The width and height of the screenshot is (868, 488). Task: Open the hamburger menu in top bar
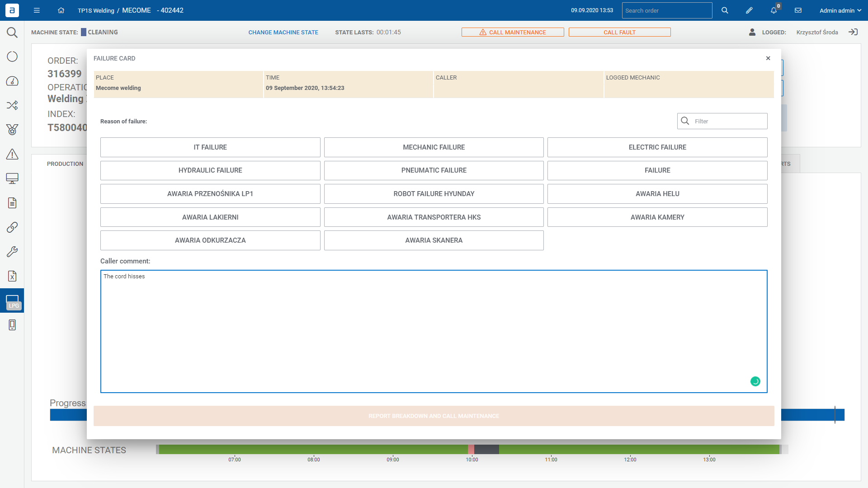[37, 10]
